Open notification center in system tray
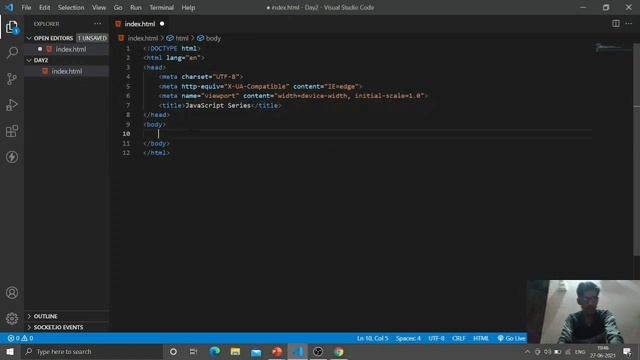The image size is (640, 360). click(627, 351)
